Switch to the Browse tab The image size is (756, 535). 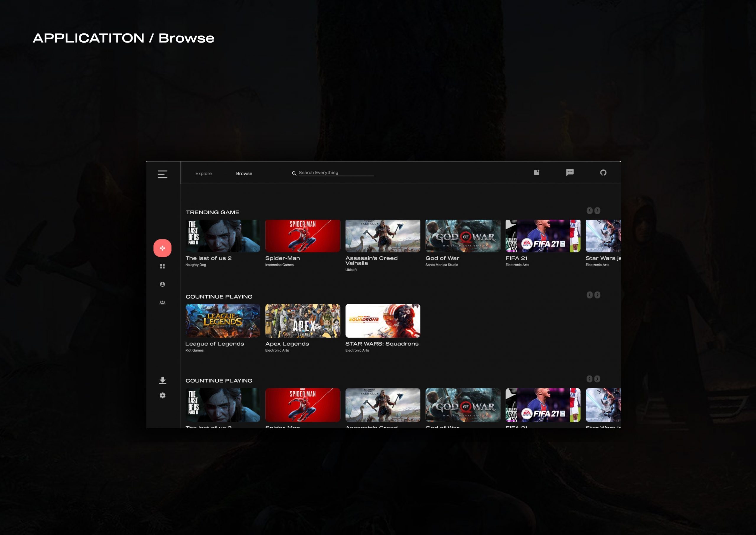pyautogui.click(x=244, y=174)
